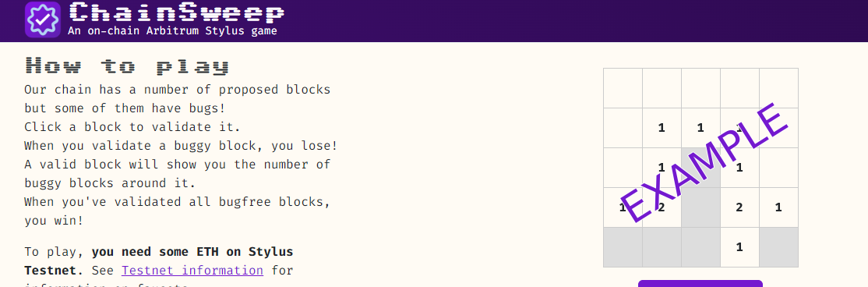This screenshot has height=287, width=868.
Task: Select the top-center empty cell of example grid
Action: click(x=700, y=88)
